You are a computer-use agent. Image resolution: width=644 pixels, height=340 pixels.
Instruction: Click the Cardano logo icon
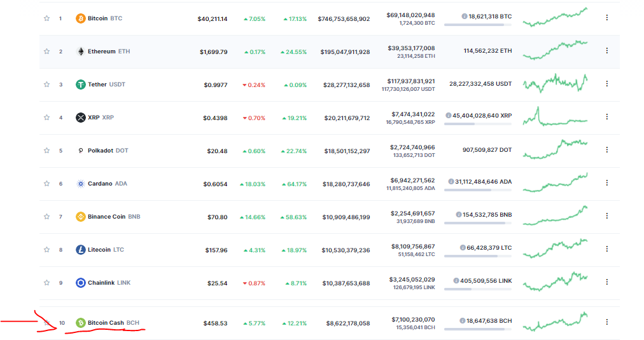pyautogui.click(x=80, y=184)
